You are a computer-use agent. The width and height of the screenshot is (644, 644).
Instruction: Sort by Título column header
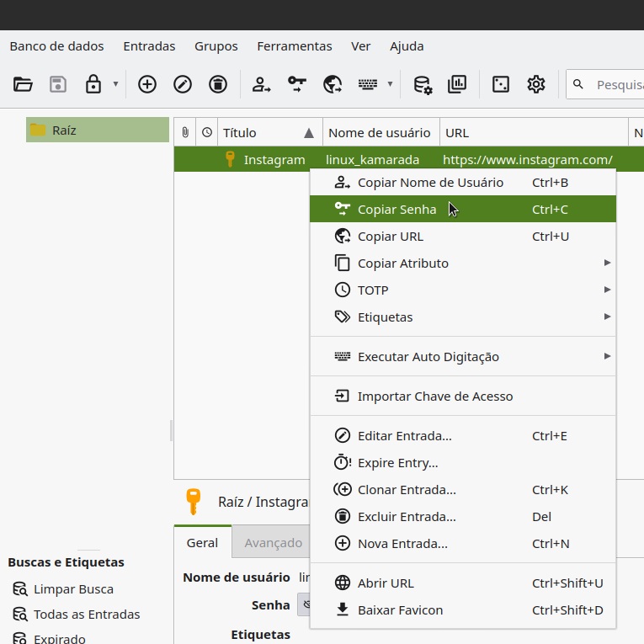click(x=270, y=132)
